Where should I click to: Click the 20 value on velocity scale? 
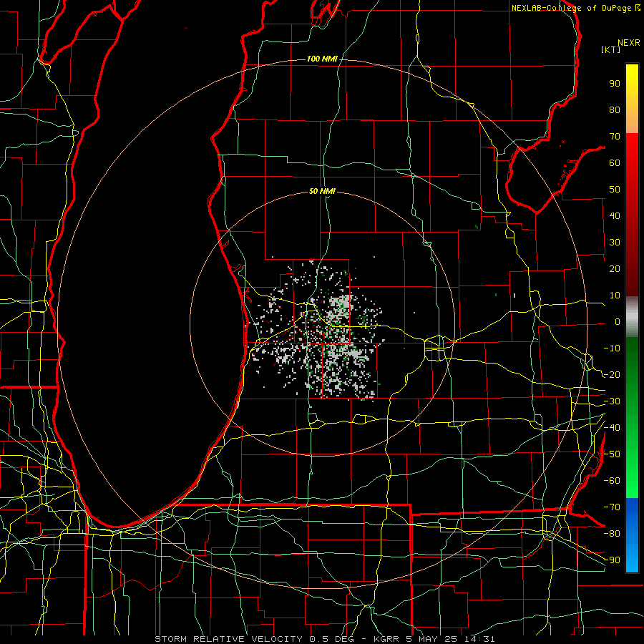615,268
